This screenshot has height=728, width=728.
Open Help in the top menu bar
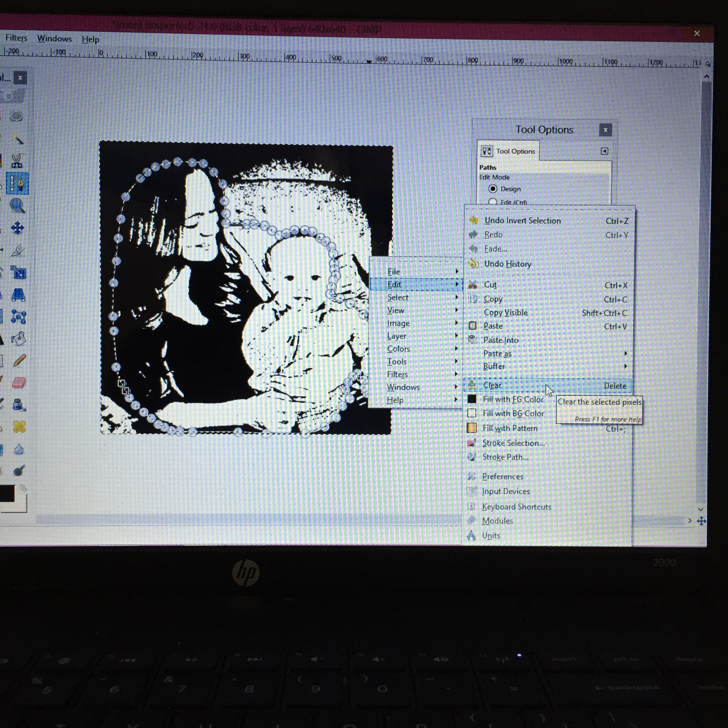pyautogui.click(x=90, y=39)
